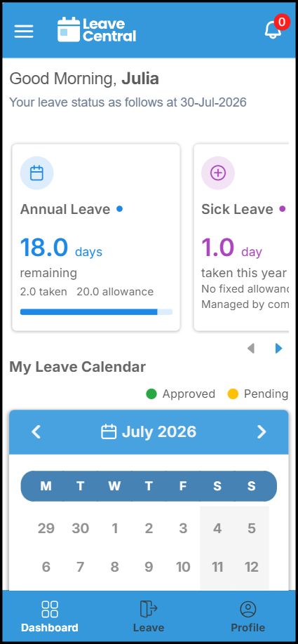298x644 pixels.
Task: Select July 9 in the calendar
Action: (x=149, y=568)
